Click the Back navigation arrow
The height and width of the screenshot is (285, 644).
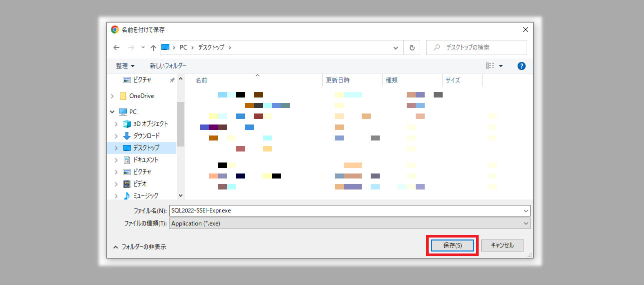[116, 47]
